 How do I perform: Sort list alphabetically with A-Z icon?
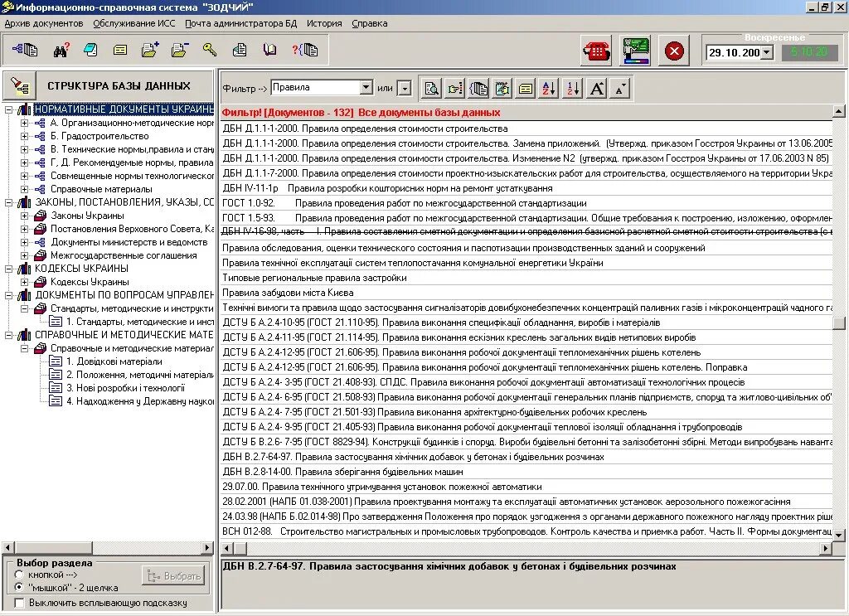click(549, 88)
